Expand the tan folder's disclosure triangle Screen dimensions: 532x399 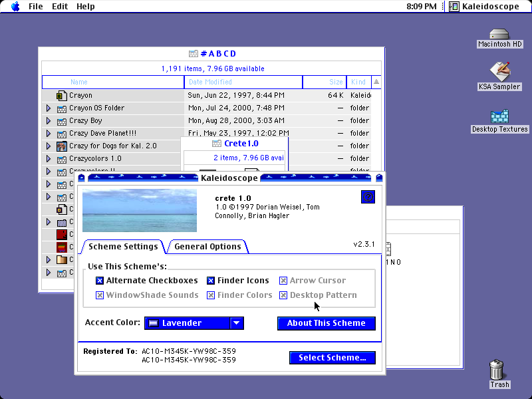pyautogui.click(x=49, y=259)
